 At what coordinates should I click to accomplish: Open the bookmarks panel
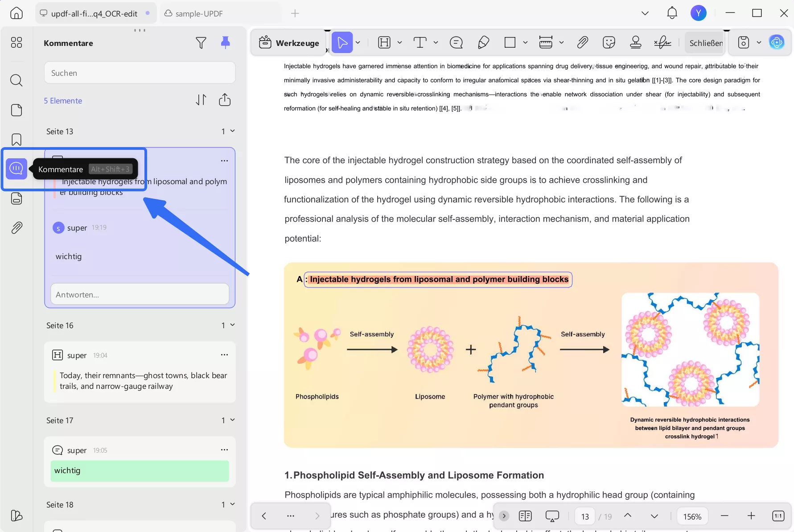(16, 140)
